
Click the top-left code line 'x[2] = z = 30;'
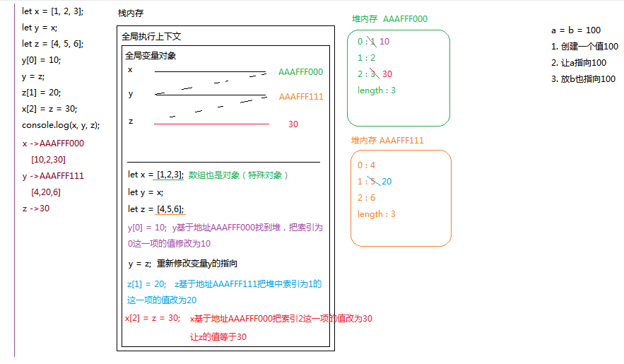49,109
